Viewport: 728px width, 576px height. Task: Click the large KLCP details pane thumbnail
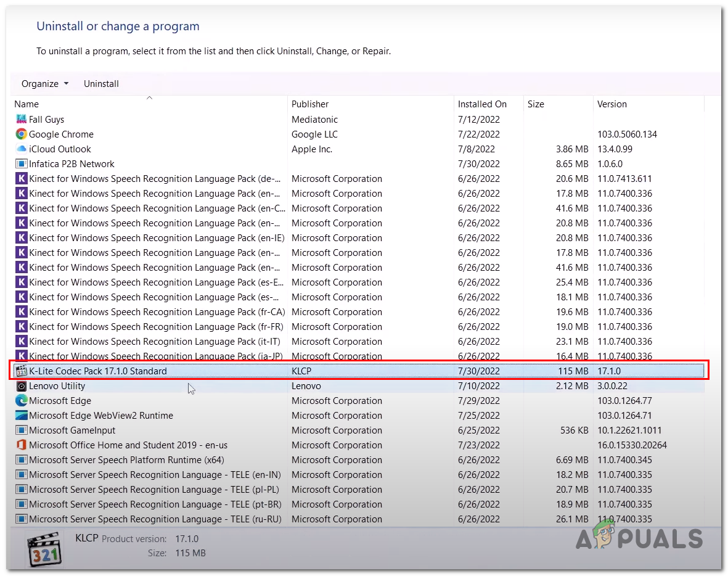click(44, 548)
